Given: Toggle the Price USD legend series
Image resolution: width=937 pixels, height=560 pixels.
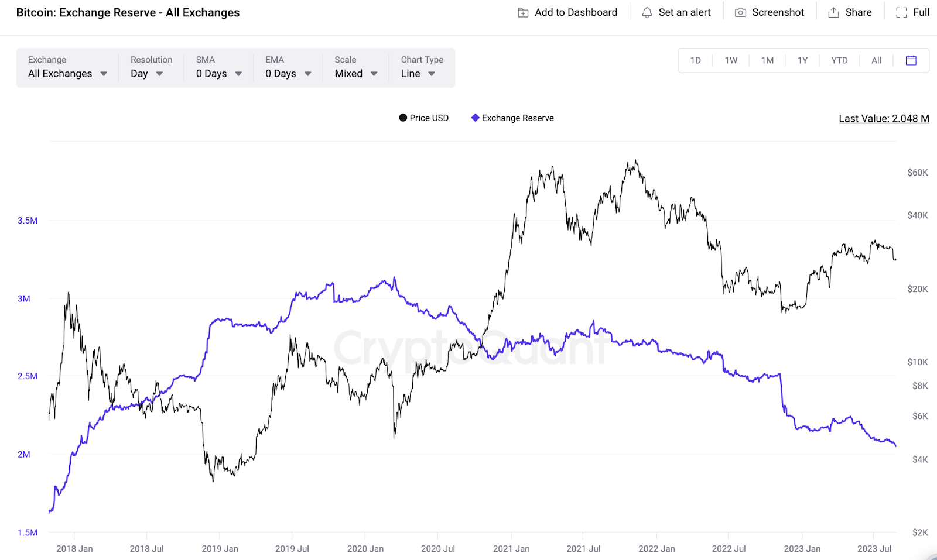Looking at the screenshot, I should [x=423, y=118].
